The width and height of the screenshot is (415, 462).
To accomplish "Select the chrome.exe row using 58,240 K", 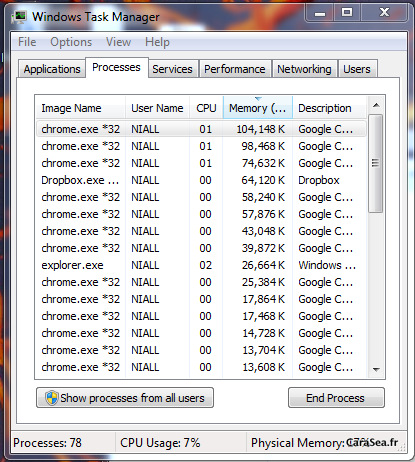I will [201, 197].
